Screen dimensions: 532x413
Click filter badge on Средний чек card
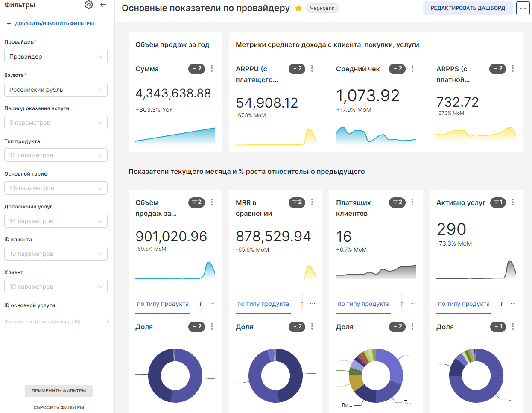click(x=397, y=69)
